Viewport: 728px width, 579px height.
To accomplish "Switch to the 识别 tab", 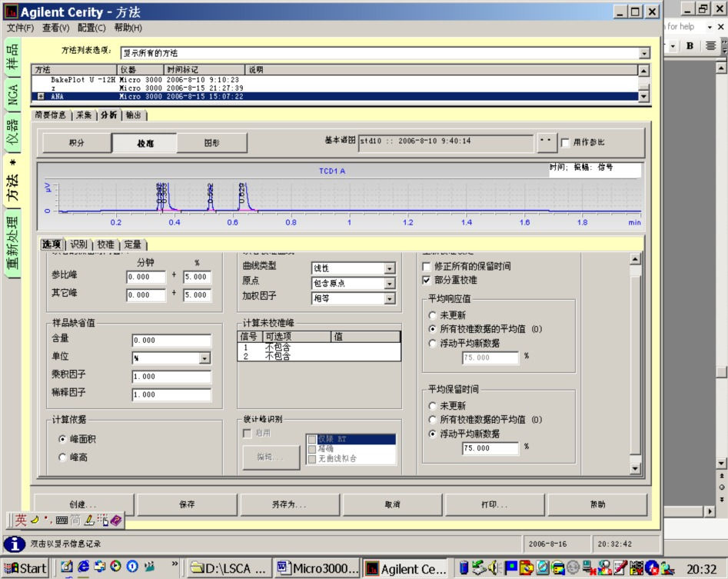I will tap(79, 245).
